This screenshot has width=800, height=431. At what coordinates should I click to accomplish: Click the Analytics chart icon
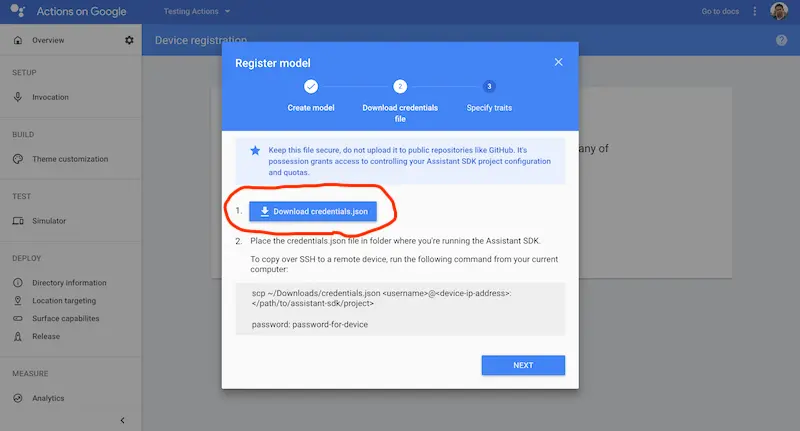click(x=18, y=398)
